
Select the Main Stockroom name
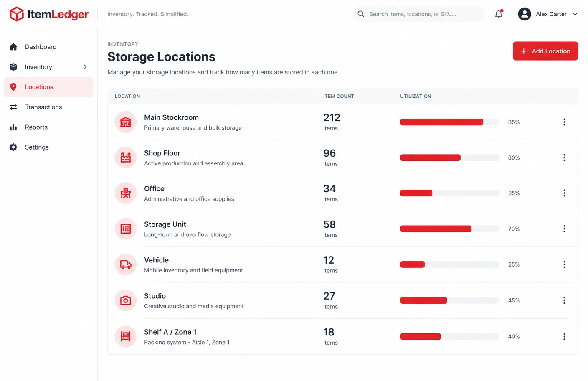click(x=171, y=117)
